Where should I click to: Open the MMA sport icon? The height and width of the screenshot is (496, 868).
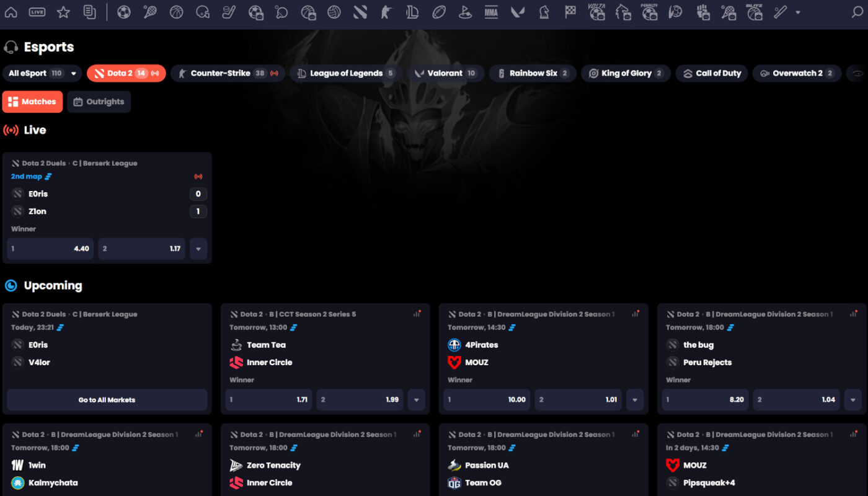pyautogui.click(x=491, y=12)
